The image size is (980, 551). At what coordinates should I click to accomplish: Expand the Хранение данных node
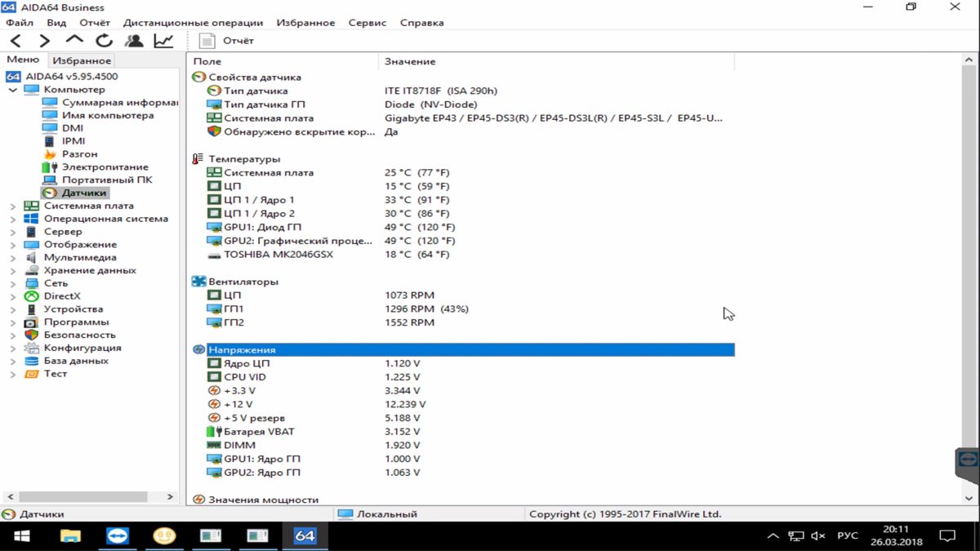point(12,271)
